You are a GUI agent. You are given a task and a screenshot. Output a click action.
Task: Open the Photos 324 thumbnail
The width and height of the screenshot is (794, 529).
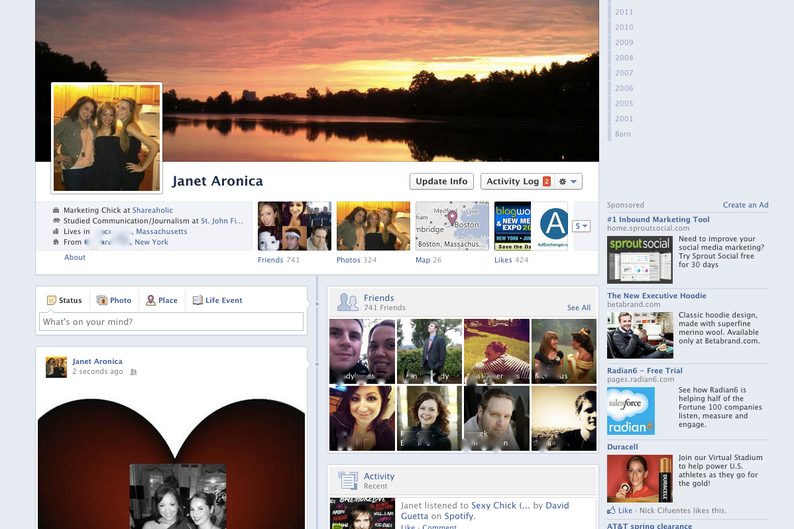(x=373, y=226)
